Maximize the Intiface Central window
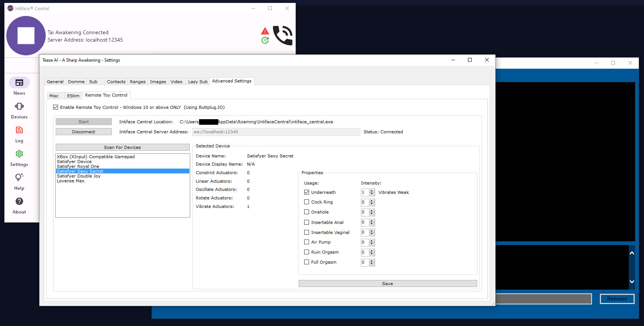 point(270,8)
